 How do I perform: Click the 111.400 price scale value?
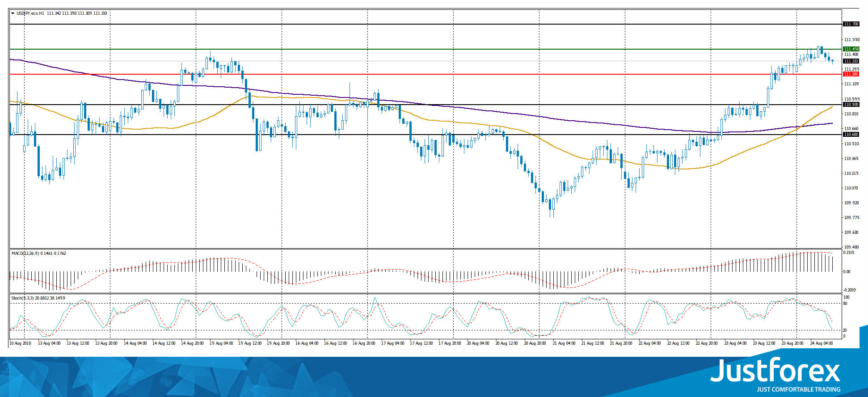point(851,54)
